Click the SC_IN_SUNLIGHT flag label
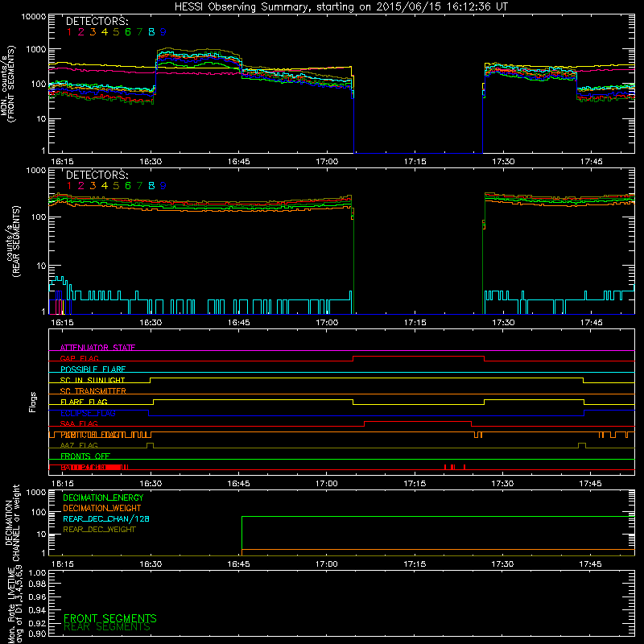This screenshot has height=644, width=644. [x=93, y=380]
